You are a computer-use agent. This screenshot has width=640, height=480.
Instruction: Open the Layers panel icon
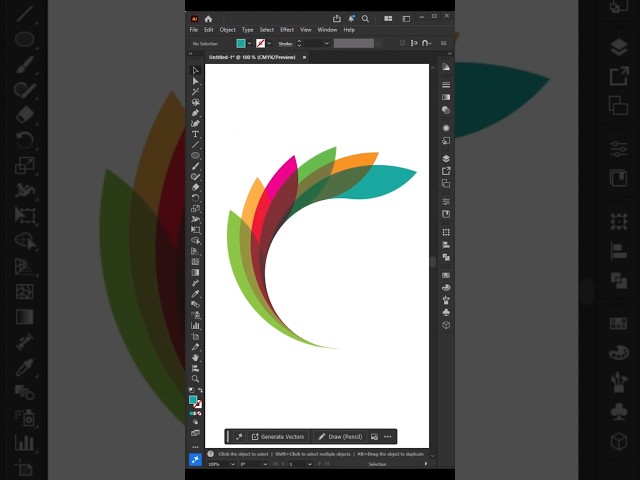446,158
